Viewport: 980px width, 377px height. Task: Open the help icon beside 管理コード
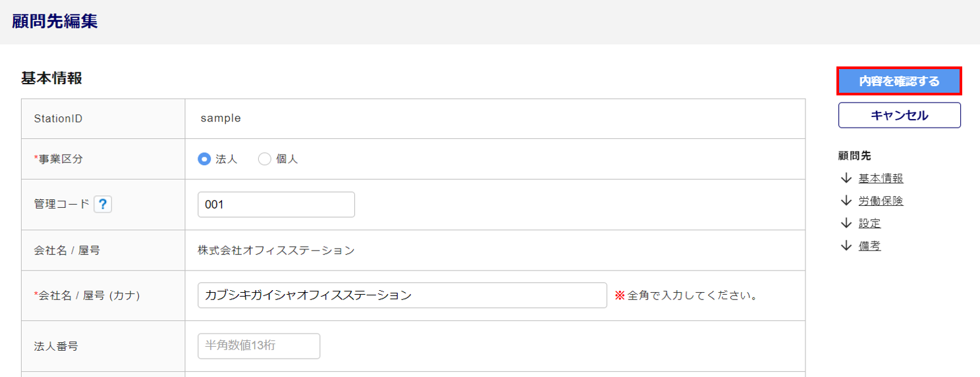click(103, 205)
